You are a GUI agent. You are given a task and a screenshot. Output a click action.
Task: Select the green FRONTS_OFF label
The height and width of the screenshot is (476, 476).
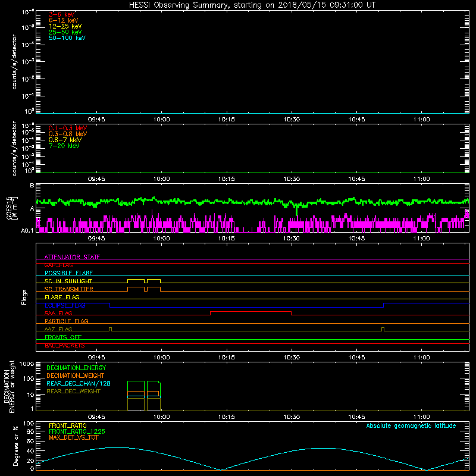pyautogui.click(x=63, y=337)
